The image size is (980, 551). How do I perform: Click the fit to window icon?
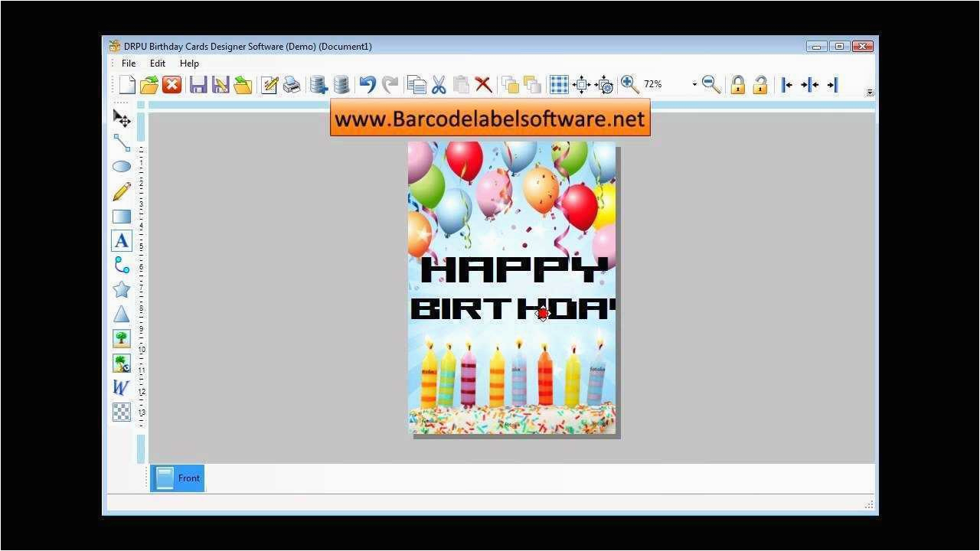581,84
